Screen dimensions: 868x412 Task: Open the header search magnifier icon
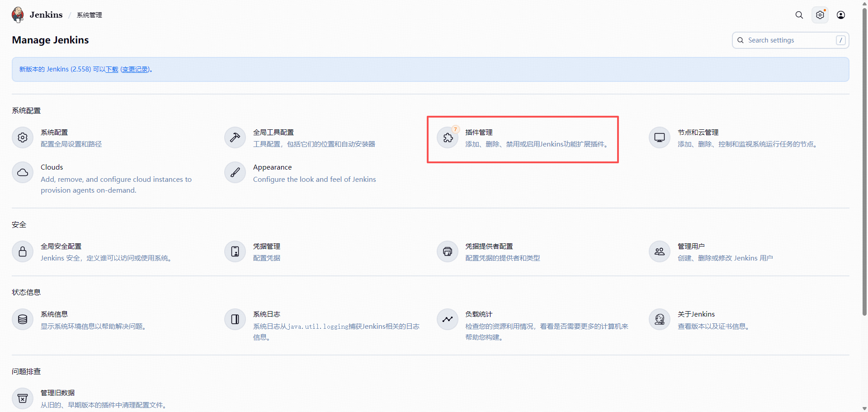click(x=799, y=15)
